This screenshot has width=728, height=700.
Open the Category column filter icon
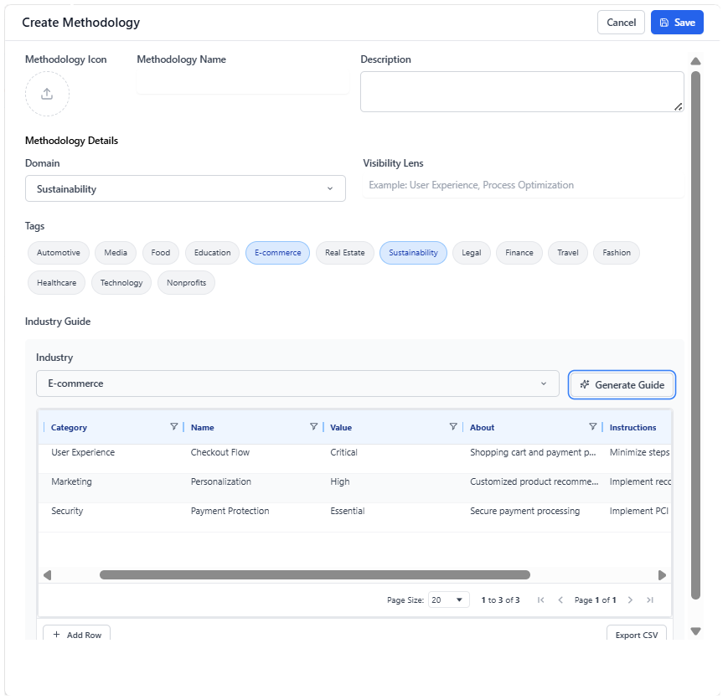click(x=173, y=427)
